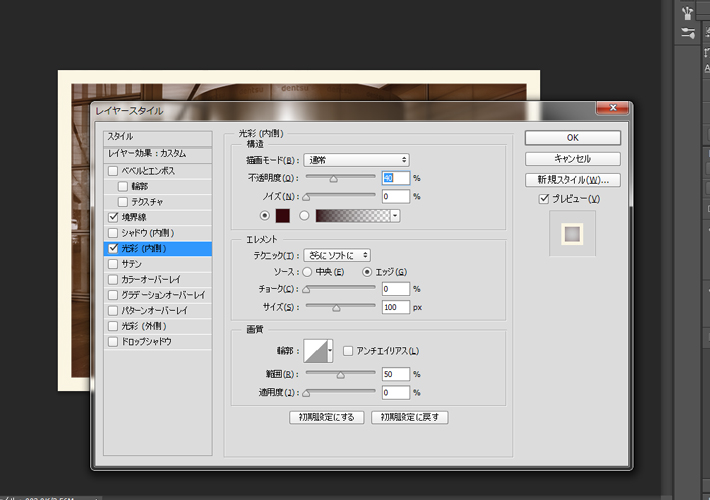This screenshot has width=710, height=500.
Task: Click the 範囲 value field showing 50
Action: pyautogui.click(x=396, y=374)
